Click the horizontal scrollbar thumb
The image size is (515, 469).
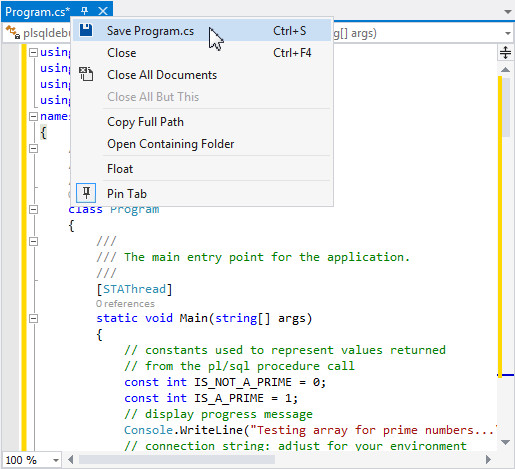(177, 460)
